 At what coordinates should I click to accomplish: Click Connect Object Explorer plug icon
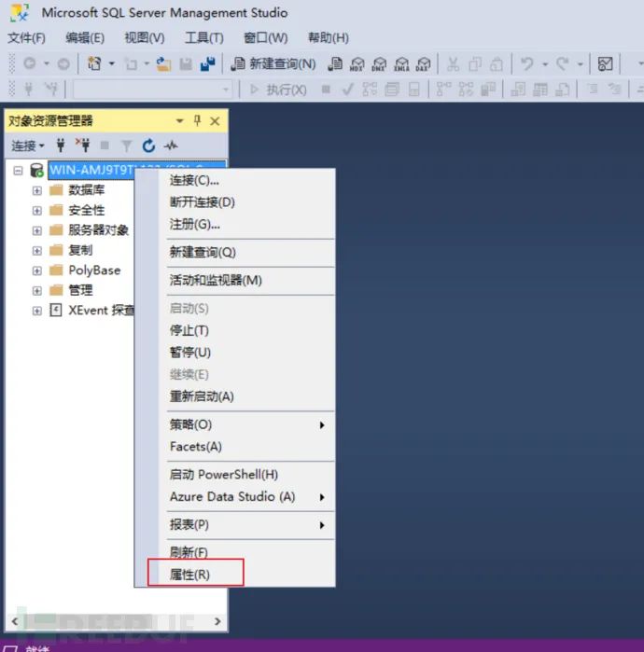[x=61, y=146]
